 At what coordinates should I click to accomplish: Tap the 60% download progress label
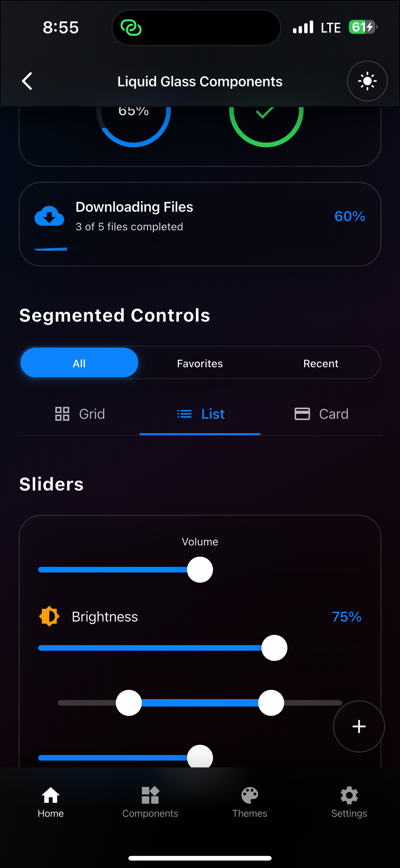coord(349,216)
